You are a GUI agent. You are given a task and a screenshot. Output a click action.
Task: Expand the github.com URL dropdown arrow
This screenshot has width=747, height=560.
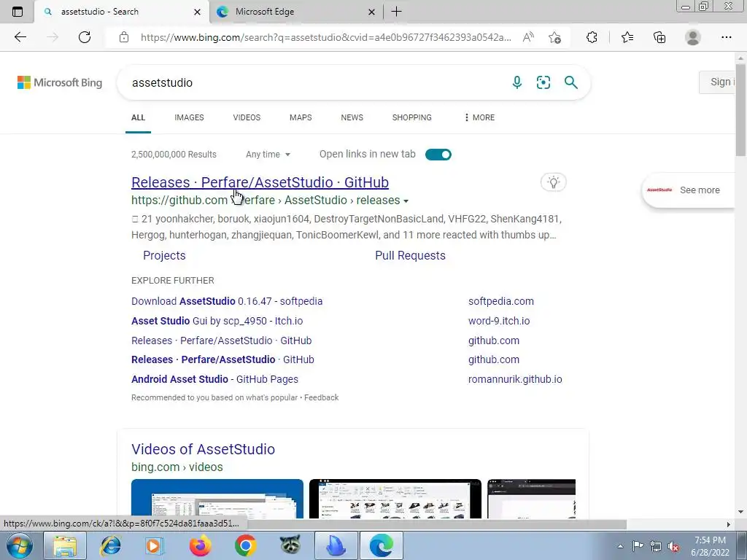[x=406, y=201]
